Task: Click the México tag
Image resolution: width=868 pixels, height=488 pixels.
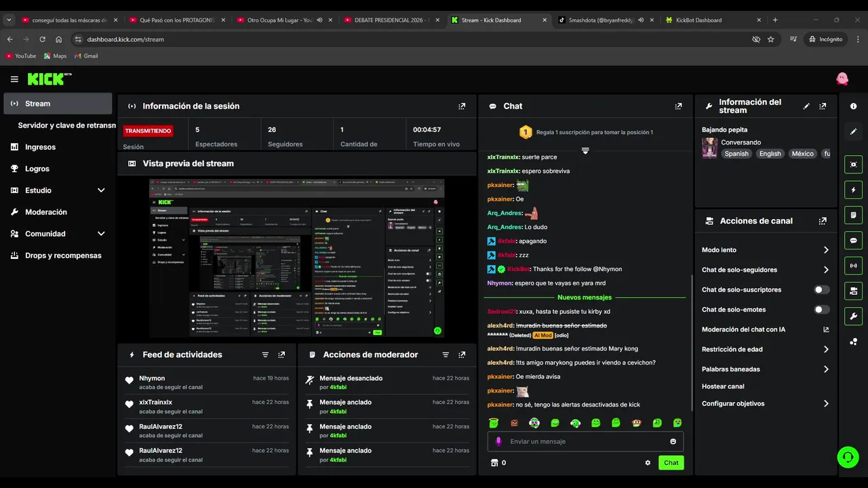Action: [802, 154]
